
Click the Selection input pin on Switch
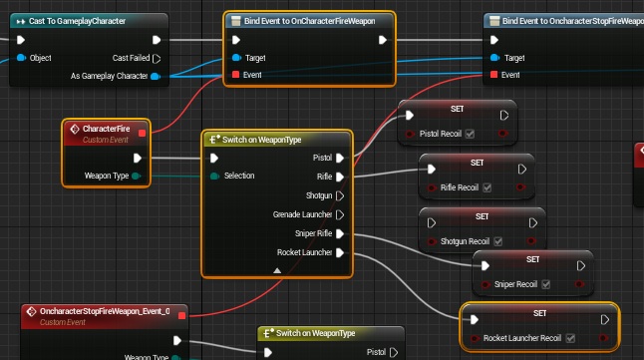214,176
